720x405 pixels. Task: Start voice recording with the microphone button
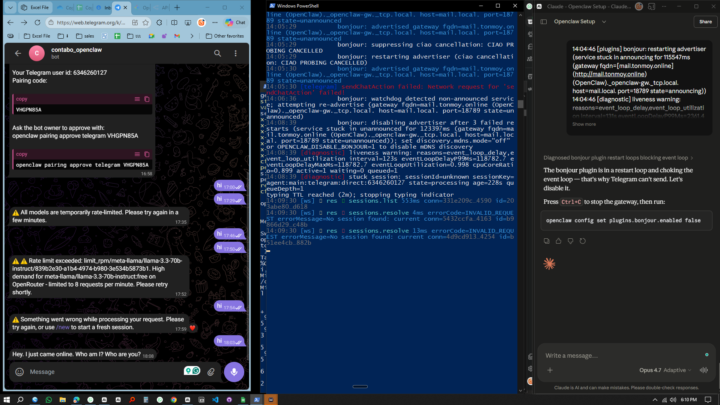[234, 372]
